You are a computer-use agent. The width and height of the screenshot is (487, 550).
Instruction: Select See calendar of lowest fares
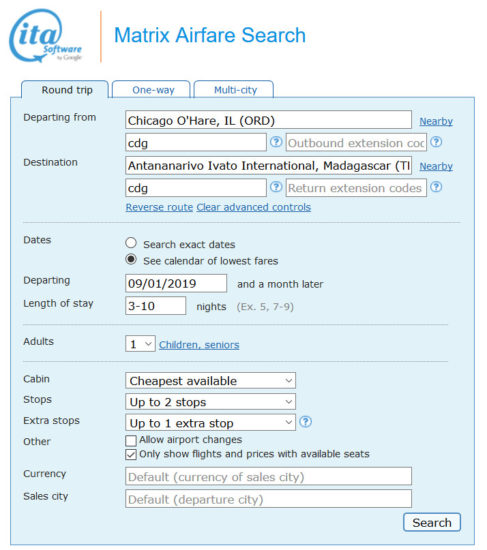(131, 260)
